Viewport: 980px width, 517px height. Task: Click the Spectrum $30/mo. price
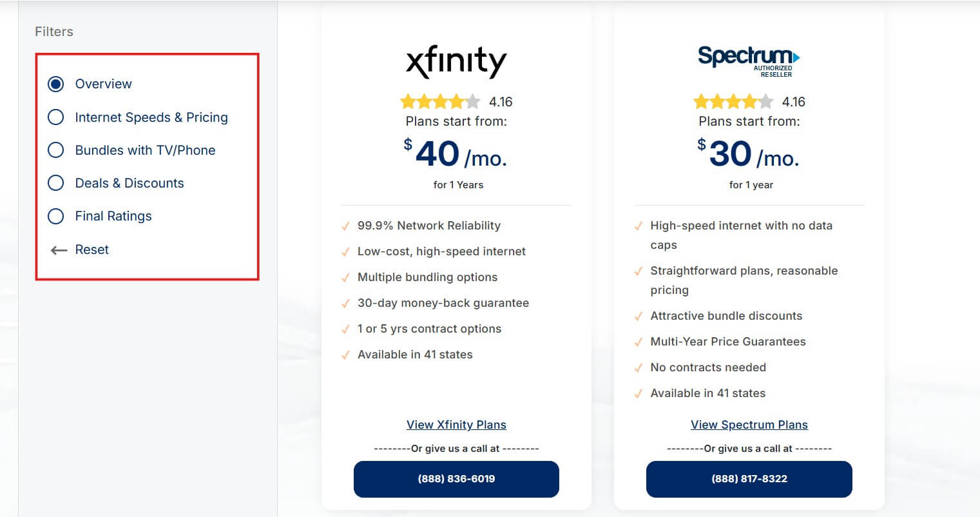[750, 155]
